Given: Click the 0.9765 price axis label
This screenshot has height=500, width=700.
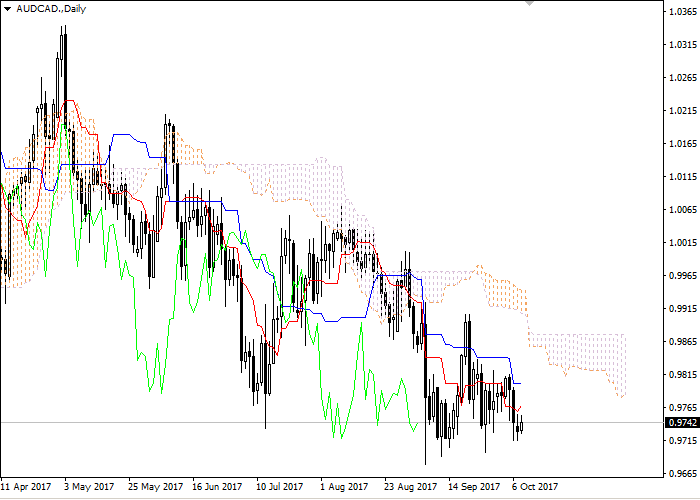Looking at the screenshot, I should (x=683, y=408).
